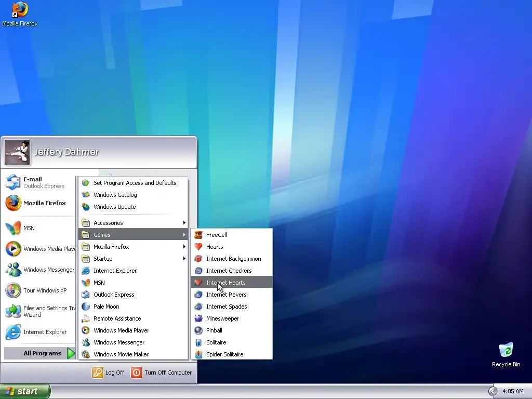This screenshot has width=532, height=399.
Task: Click the MSN butterfly icon in pinned list
Action: click(13, 228)
